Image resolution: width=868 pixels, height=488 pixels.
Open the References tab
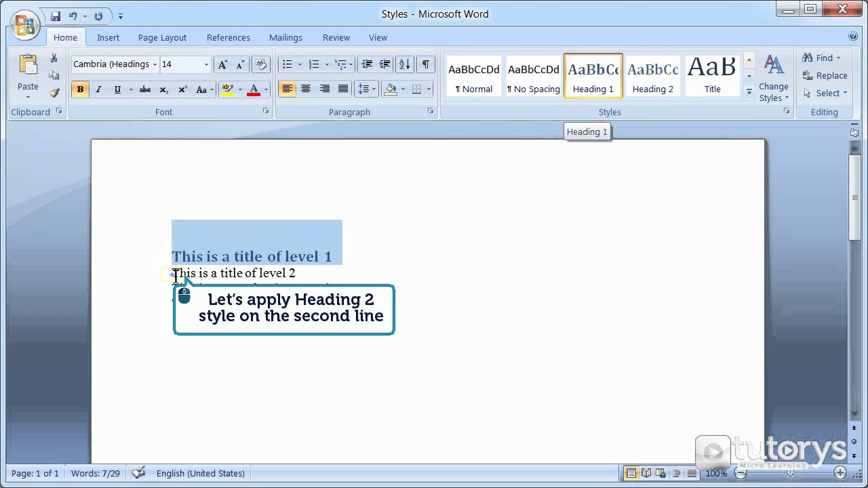point(229,37)
